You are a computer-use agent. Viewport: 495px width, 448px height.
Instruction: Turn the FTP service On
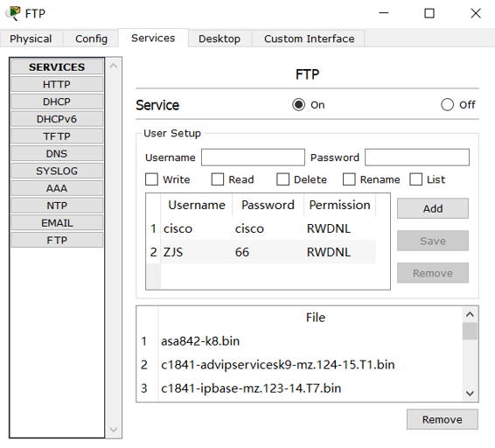pyautogui.click(x=298, y=105)
